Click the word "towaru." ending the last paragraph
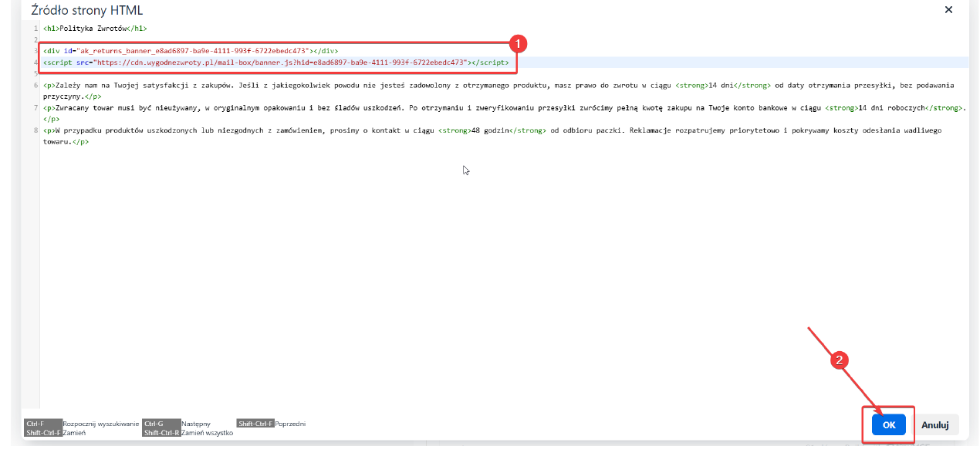Viewport: 980px width, 463px height. 58,141
